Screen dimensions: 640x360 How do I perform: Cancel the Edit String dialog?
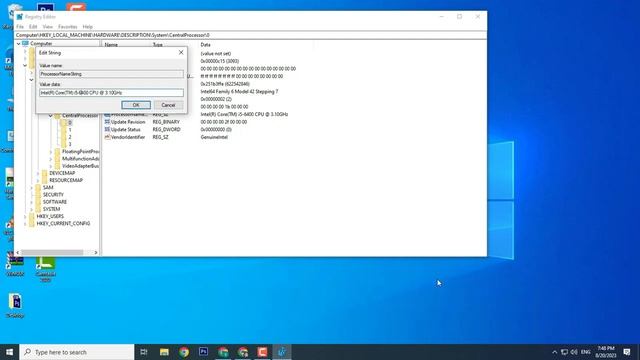tap(168, 105)
